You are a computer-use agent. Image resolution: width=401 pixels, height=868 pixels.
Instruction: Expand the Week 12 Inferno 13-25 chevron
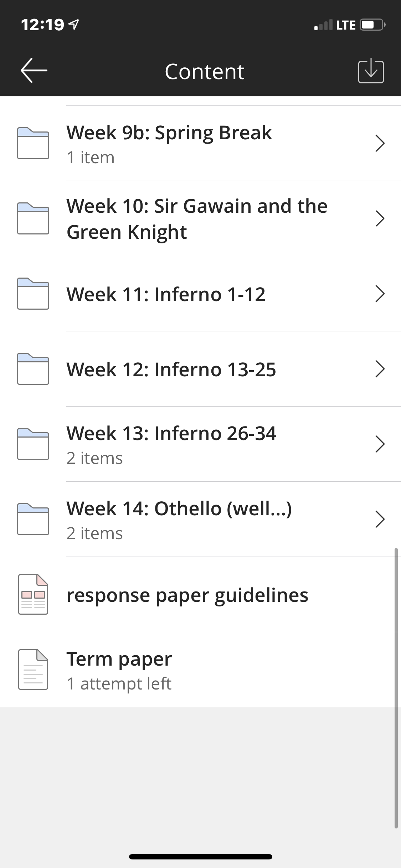click(x=380, y=369)
